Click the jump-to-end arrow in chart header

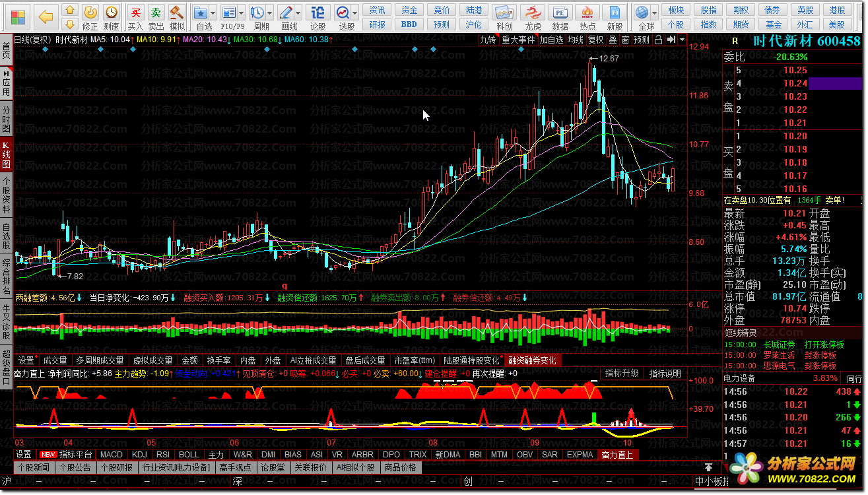coord(671,40)
